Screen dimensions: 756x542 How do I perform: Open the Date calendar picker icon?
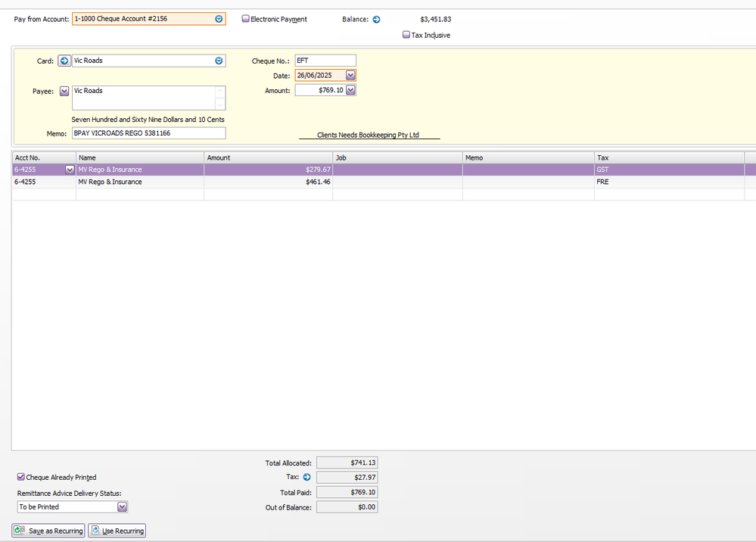(x=350, y=76)
